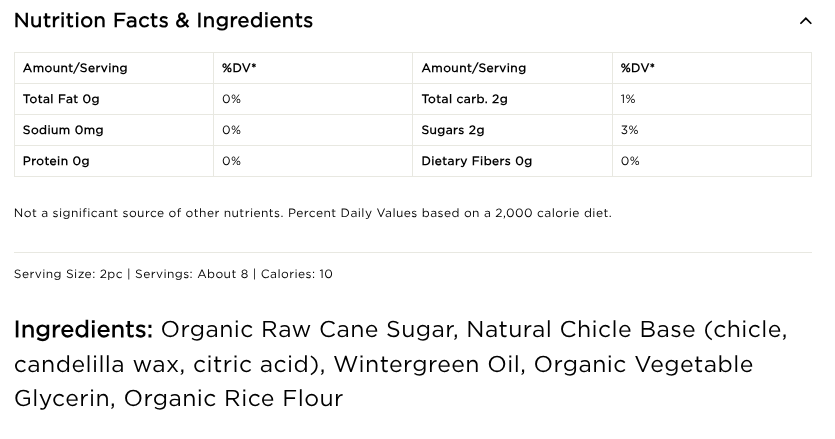Click the left Amount/Serving column header
This screenshot has width=835, height=439.
tap(75, 68)
